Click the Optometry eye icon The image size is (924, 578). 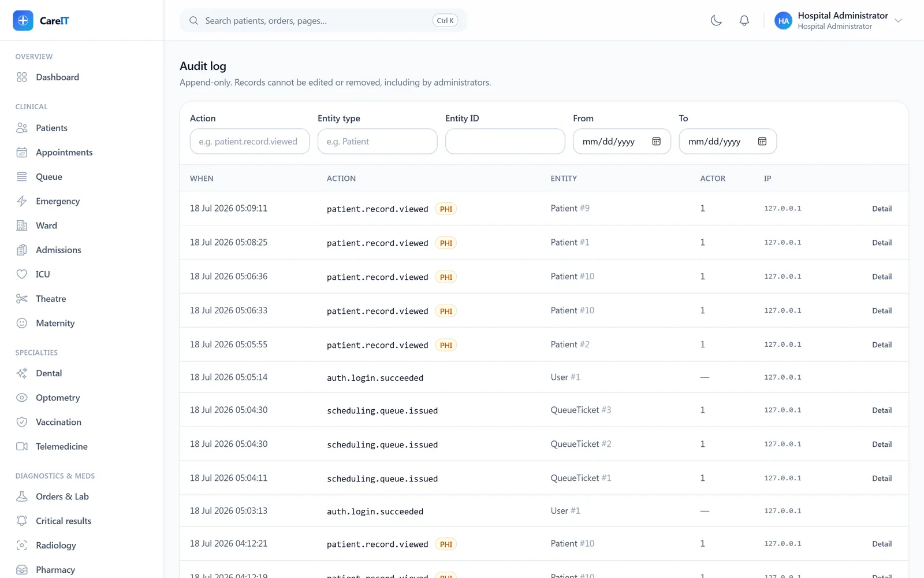point(22,398)
